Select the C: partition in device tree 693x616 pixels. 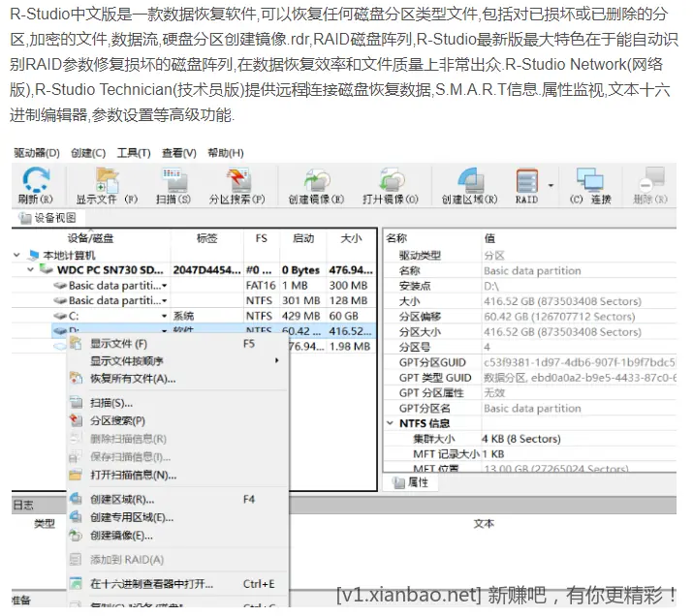74,316
